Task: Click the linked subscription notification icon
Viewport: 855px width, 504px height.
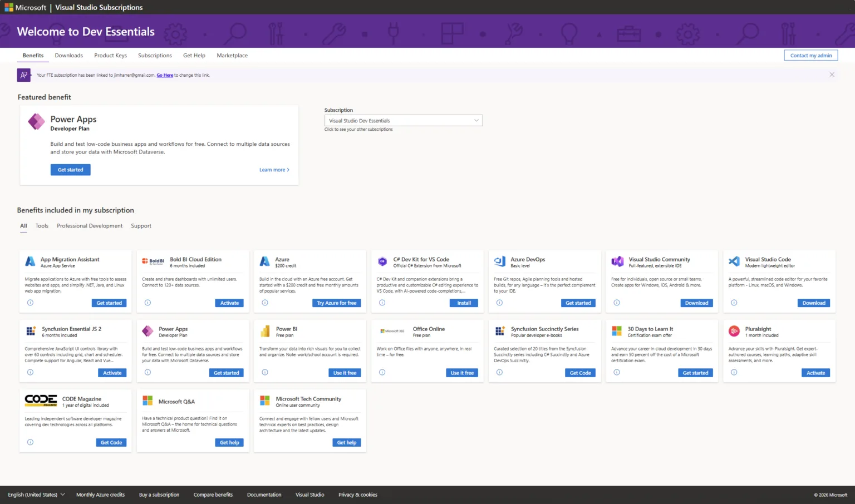Action: pos(24,75)
